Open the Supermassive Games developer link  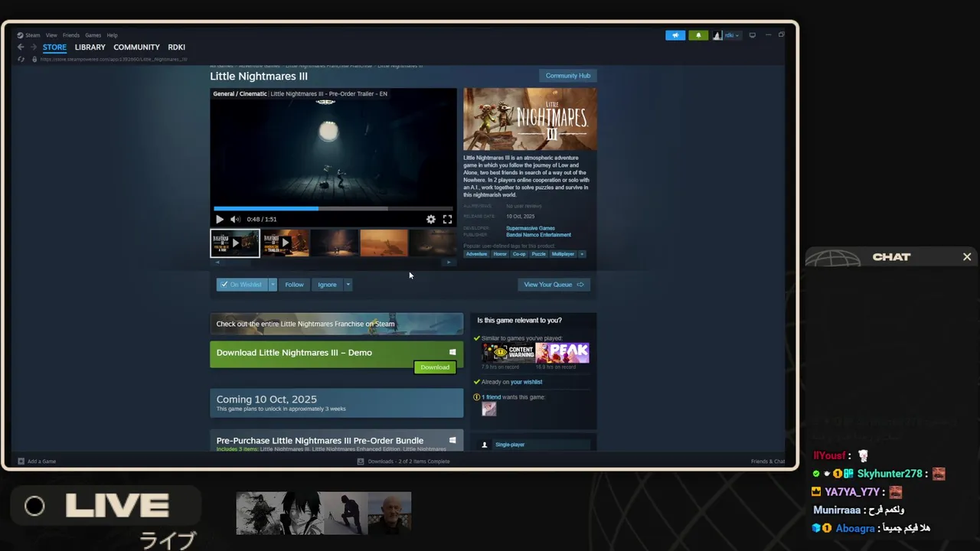click(x=531, y=228)
